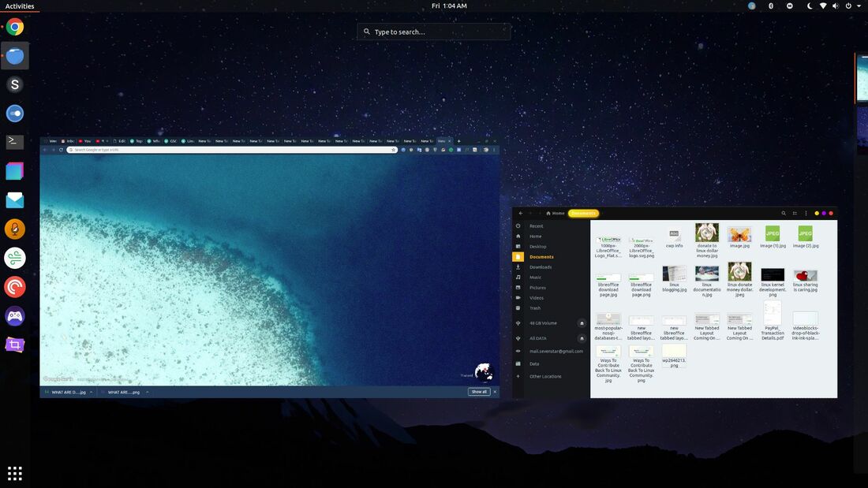
Task: Launch the terminal from the dock
Action: click(x=14, y=140)
